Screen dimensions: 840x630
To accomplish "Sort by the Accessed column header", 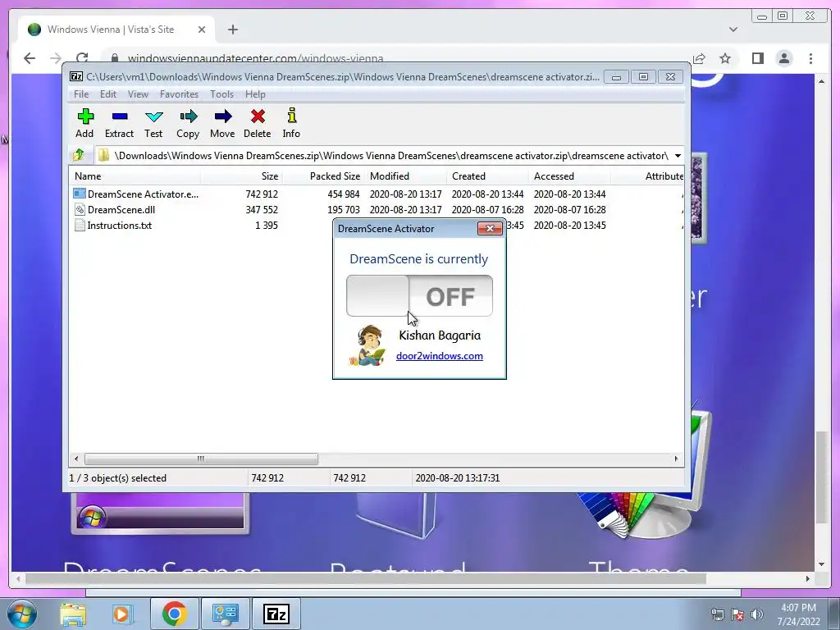I will [569, 176].
